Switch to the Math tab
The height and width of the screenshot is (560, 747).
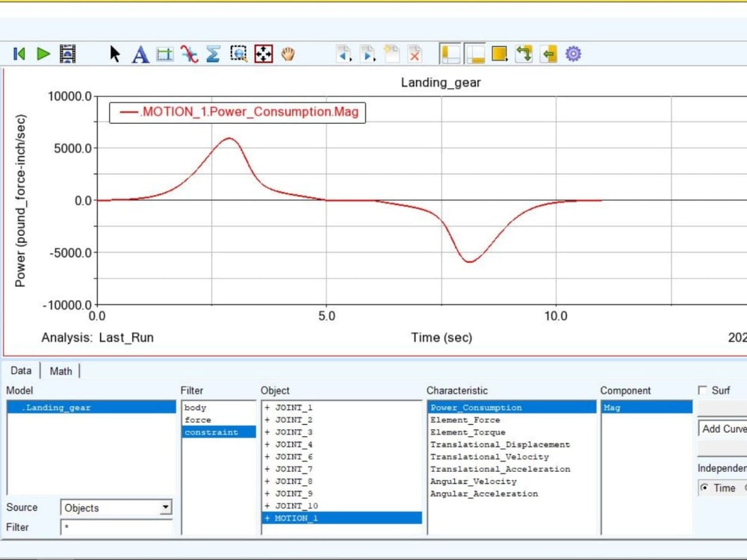(x=61, y=370)
